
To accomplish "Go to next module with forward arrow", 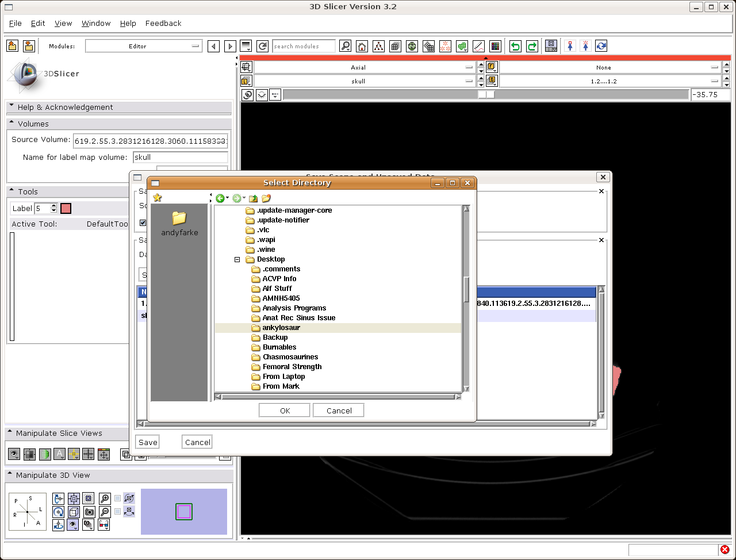I will [x=230, y=46].
